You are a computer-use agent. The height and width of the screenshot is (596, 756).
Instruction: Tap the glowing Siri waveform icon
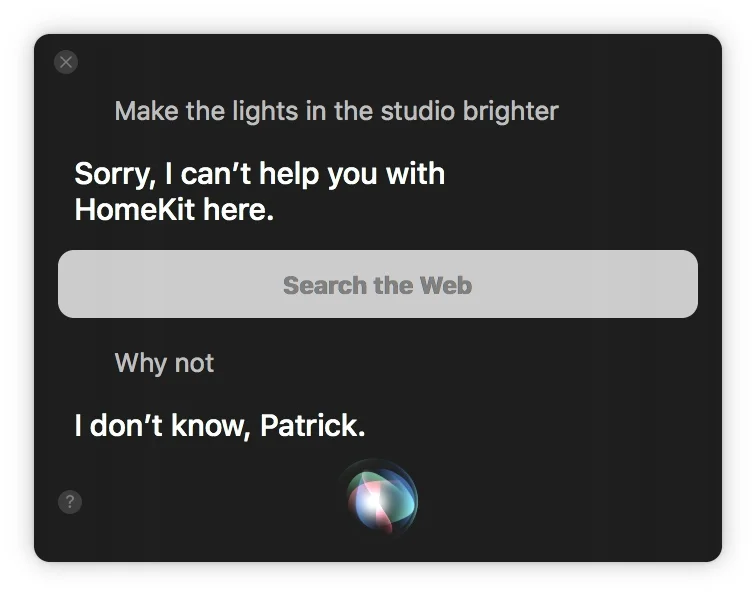[380, 499]
